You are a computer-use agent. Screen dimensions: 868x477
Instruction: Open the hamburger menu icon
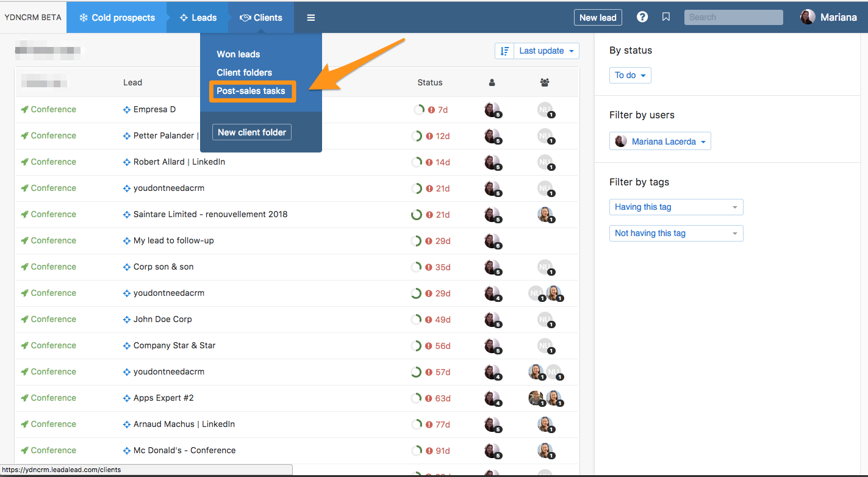(x=311, y=18)
